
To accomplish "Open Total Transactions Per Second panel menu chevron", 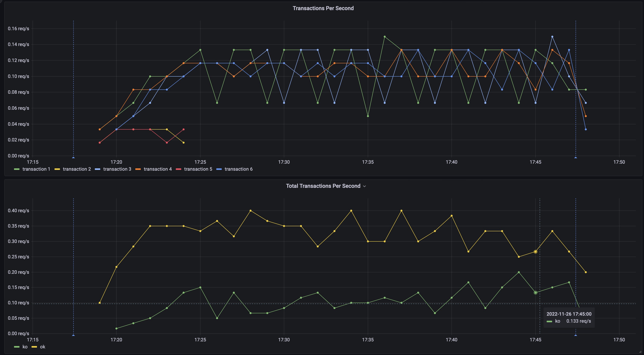I will 364,186.
